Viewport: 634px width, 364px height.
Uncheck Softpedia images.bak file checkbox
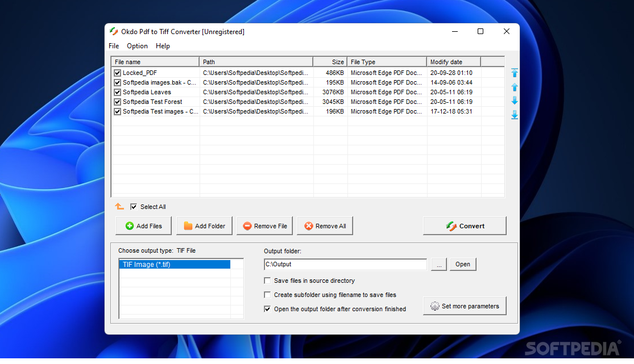point(117,82)
